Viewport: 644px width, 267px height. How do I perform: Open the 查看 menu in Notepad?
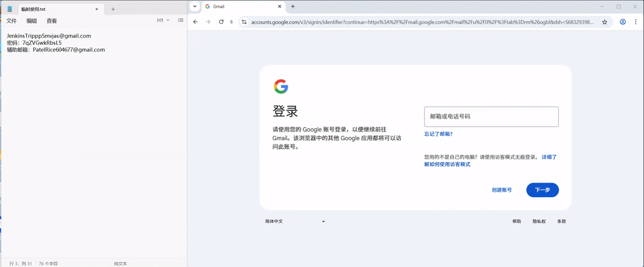click(52, 21)
